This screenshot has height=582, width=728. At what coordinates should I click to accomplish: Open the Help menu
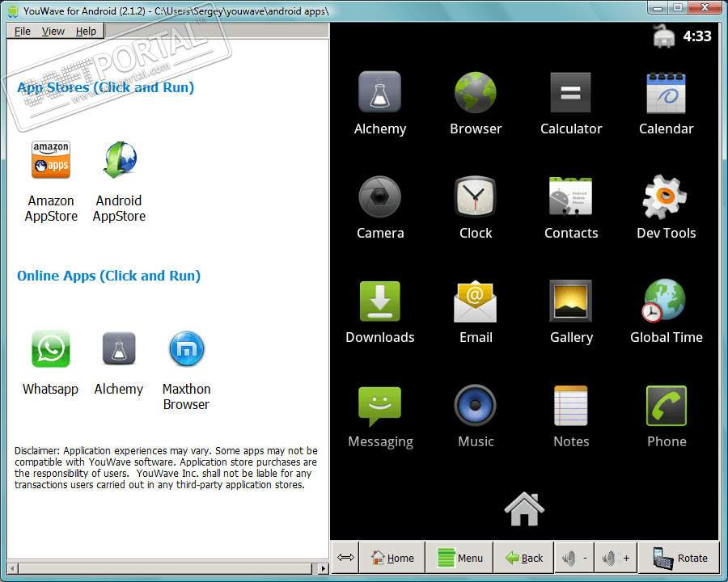point(86,31)
